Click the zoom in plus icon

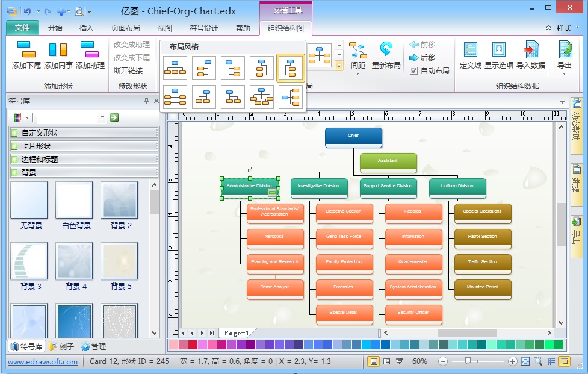(x=513, y=361)
